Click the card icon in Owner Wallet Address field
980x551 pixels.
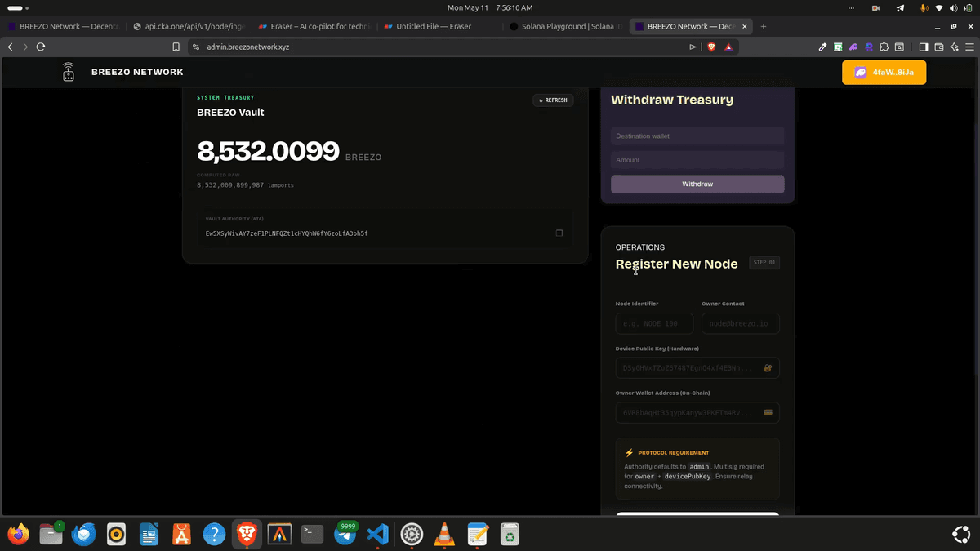point(768,412)
